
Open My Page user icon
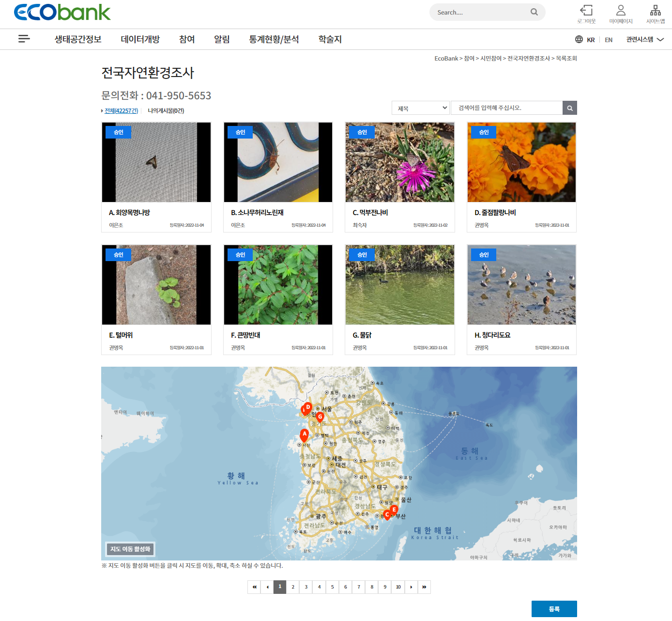point(621,11)
